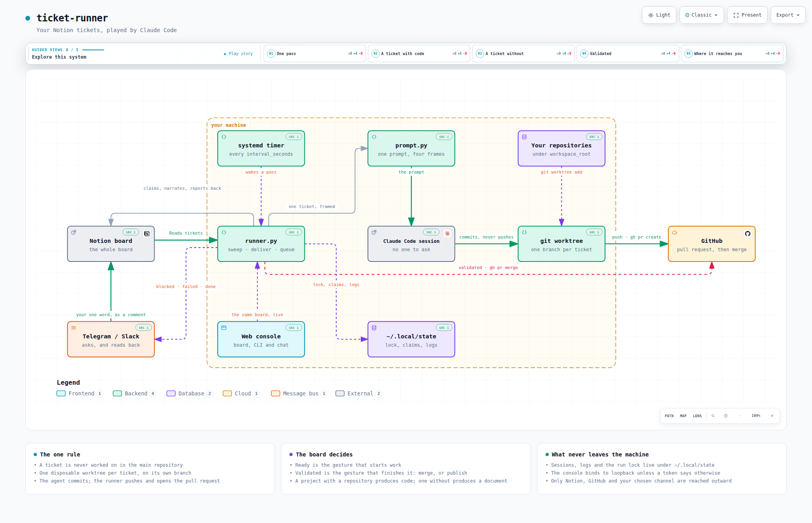The height and width of the screenshot is (523, 812).
Task: Click Play story
Action: click(x=238, y=53)
